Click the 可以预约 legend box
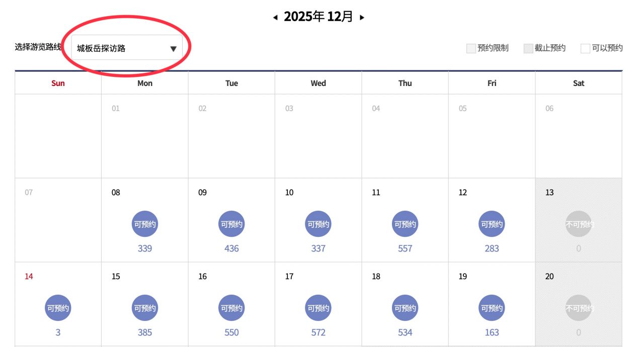Image resolution: width=644 pixels, height=347 pixels. (x=585, y=48)
